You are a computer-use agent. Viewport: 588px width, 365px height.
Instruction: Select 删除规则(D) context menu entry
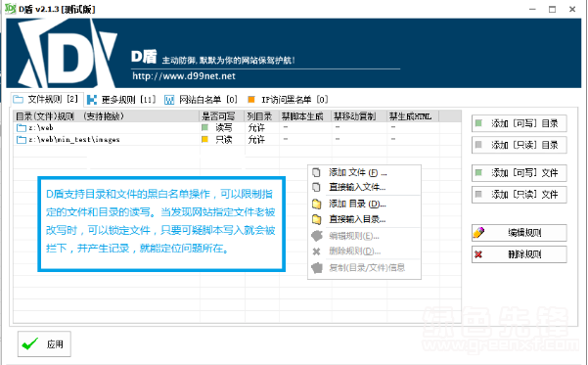pos(364,251)
